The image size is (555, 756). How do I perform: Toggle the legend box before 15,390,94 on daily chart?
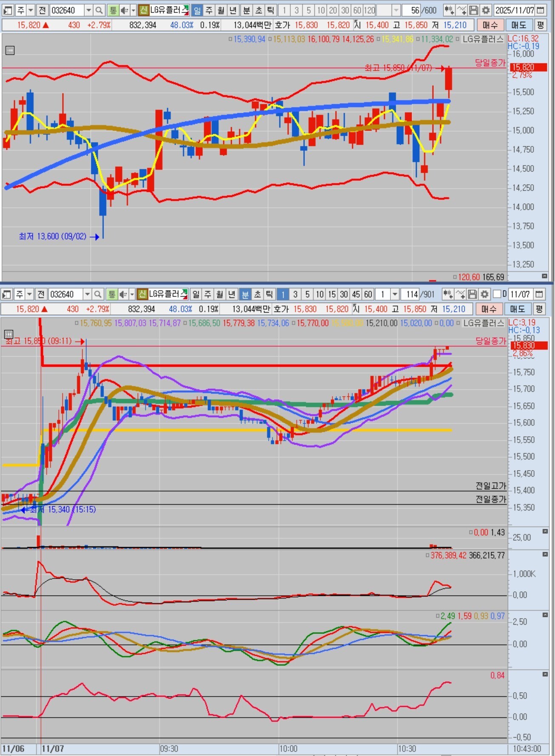231,39
